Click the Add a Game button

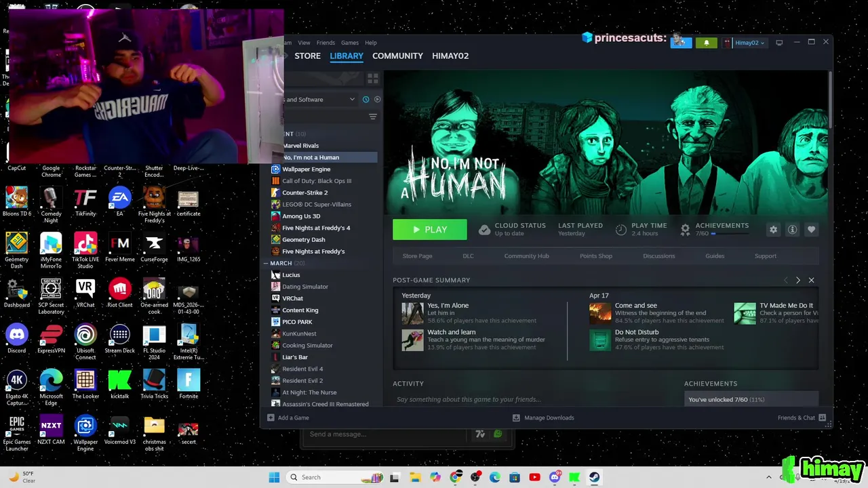tap(288, 418)
